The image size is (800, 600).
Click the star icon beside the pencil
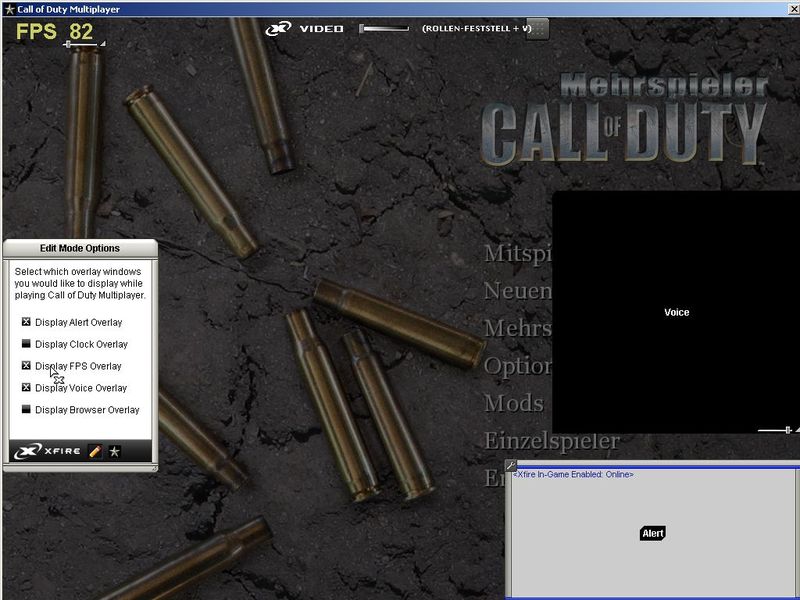coord(114,451)
